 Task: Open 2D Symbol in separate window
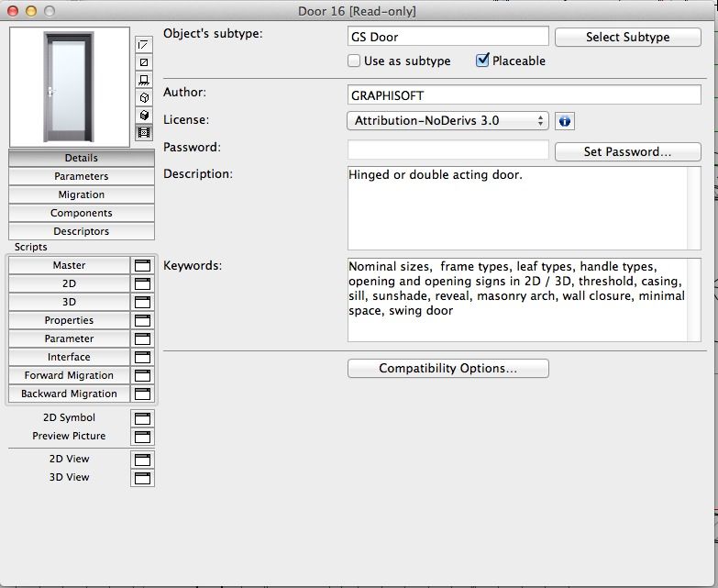(x=142, y=418)
